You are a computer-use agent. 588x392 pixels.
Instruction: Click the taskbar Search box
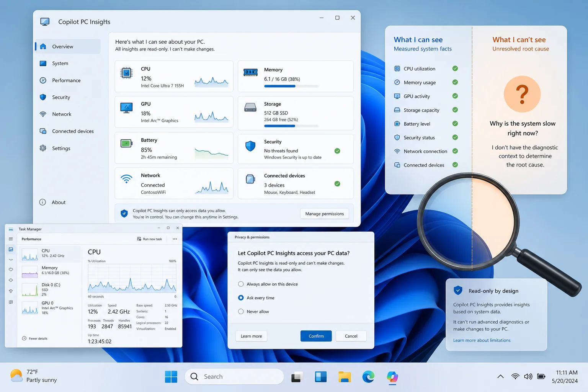(234, 377)
